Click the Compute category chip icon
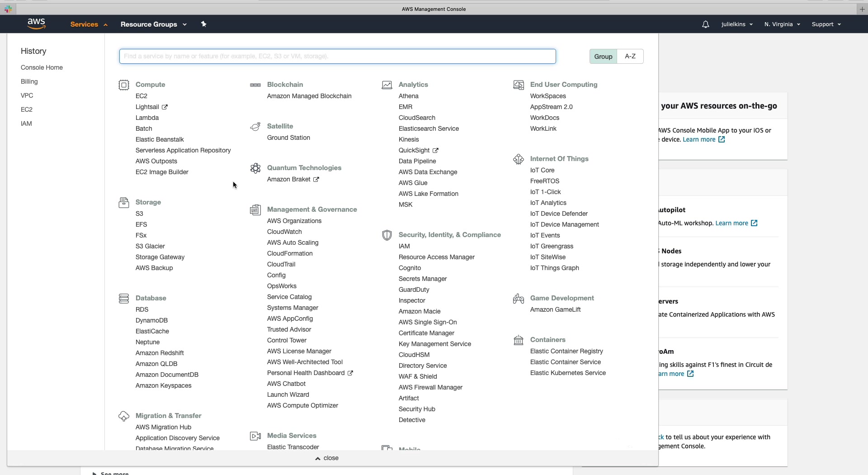 124,85
